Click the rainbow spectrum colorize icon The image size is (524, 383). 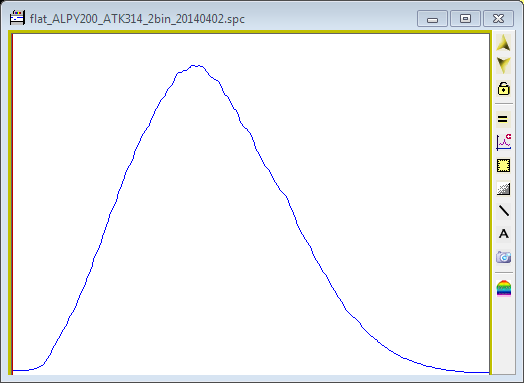coord(504,288)
